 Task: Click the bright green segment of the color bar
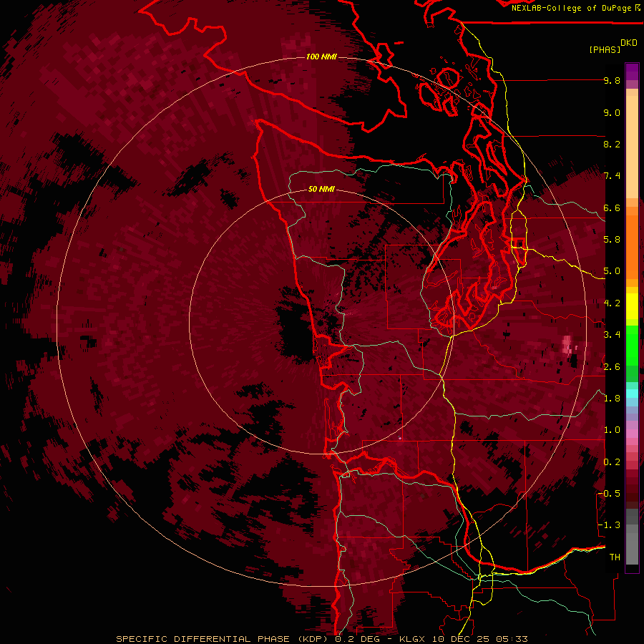click(x=632, y=345)
